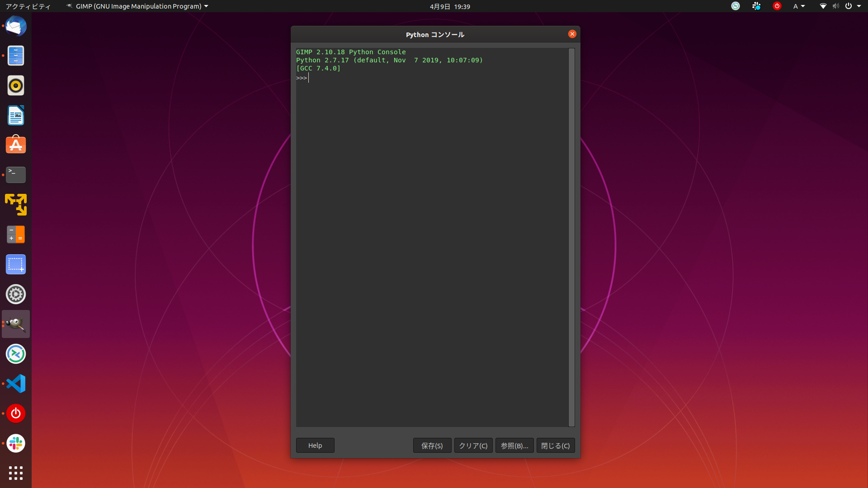Open the input method A dropdown
Screen dimensions: 868x488
coord(799,6)
